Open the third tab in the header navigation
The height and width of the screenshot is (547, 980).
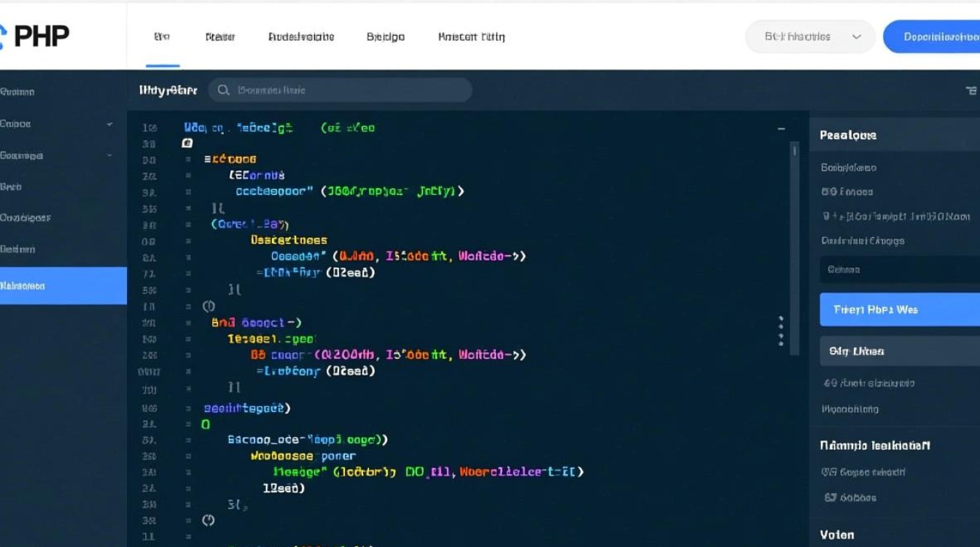tap(301, 36)
